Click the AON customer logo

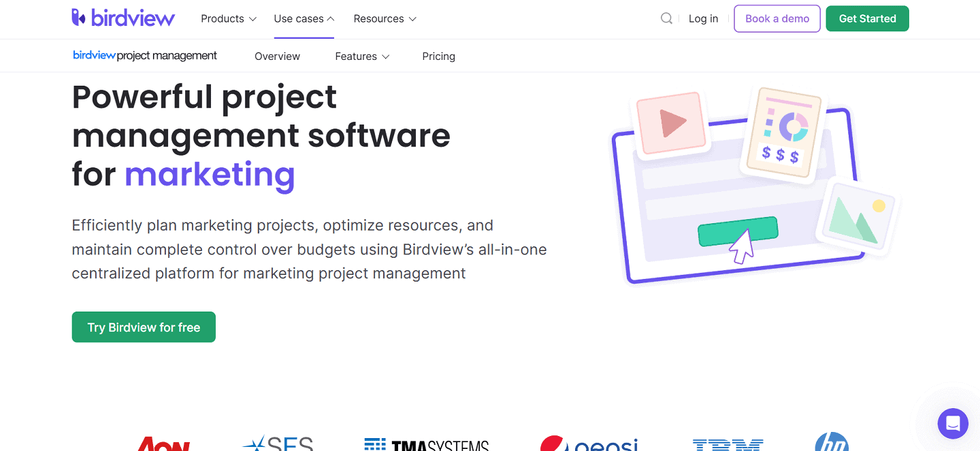[x=163, y=446]
